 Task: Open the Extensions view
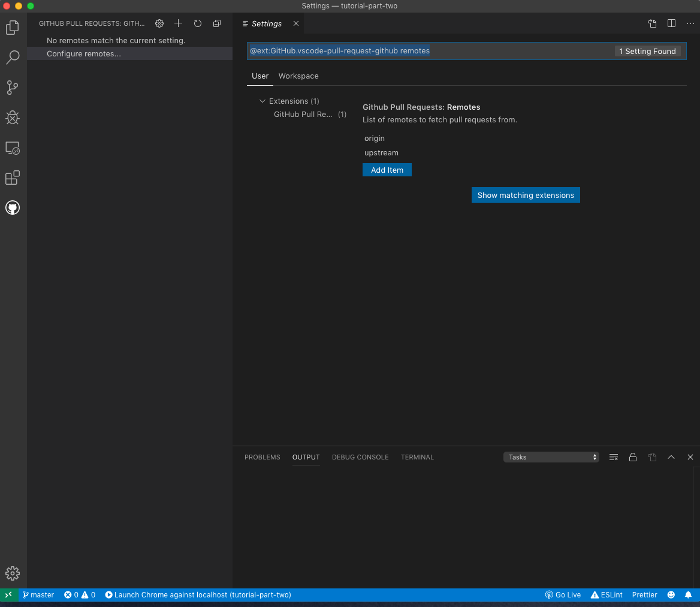click(x=13, y=178)
